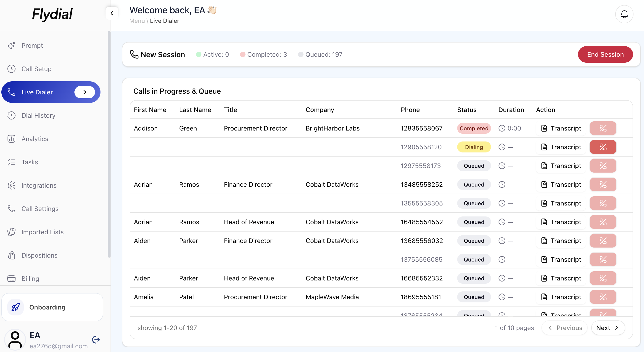Open Dial History from sidebar
The width and height of the screenshot is (644, 352).
pos(38,115)
